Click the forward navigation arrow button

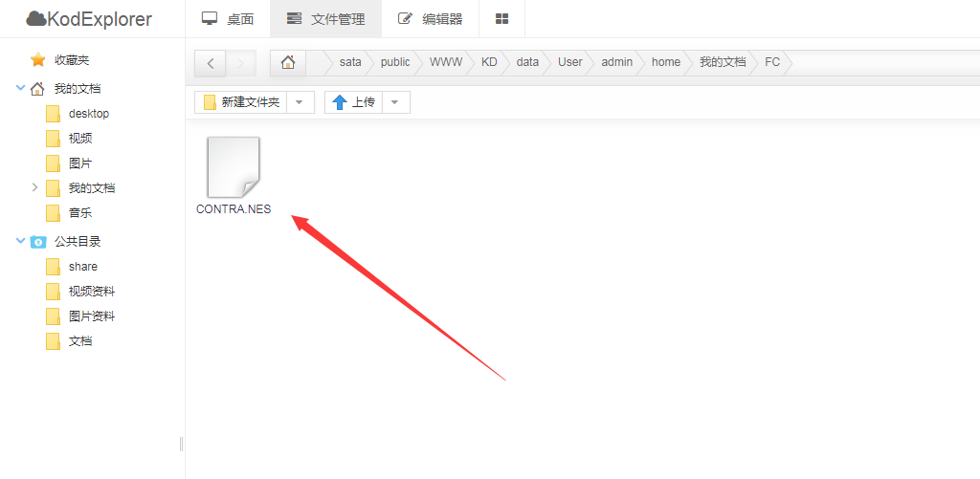[240, 63]
